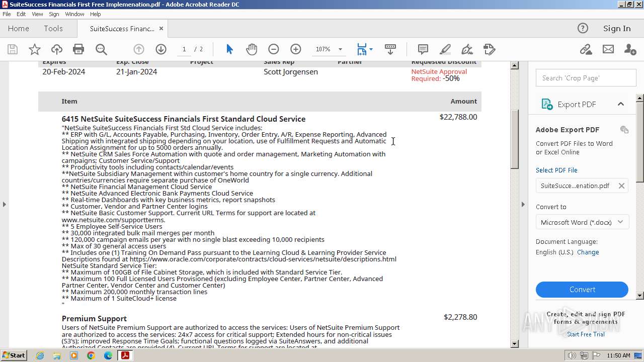Viewport: 644px width, 362px height.
Task: Click the Select PDF File link
Action: (x=556, y=170)
